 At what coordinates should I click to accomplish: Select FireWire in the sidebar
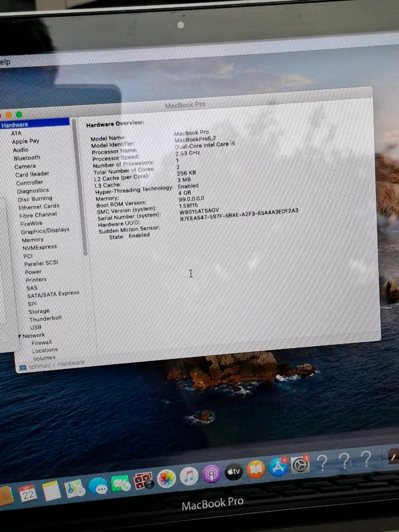tap(31, 223)
